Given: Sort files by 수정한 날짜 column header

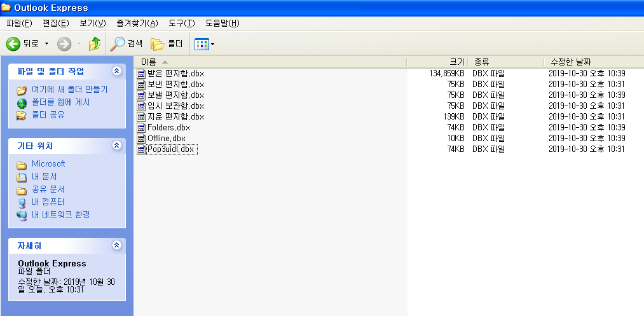Looking at the screenshot, I should [594, 62].
